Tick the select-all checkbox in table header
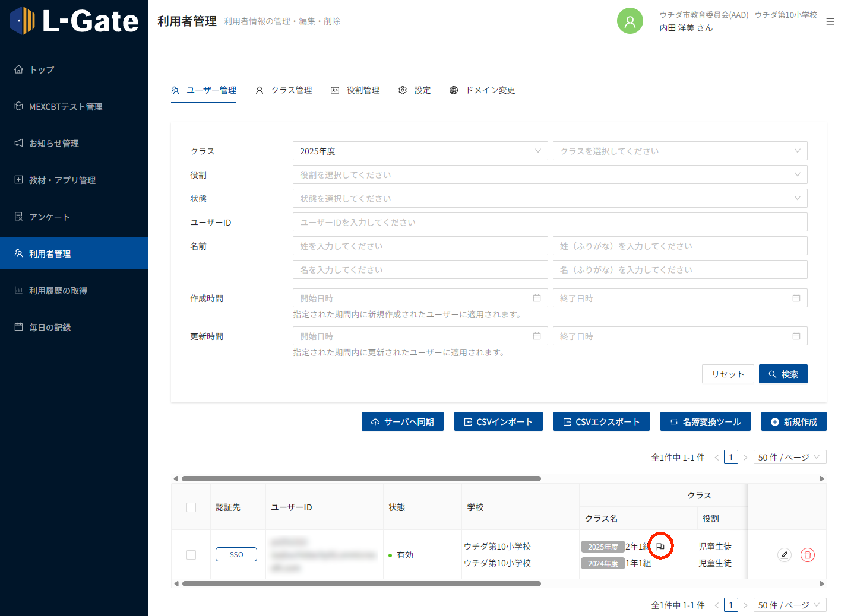The height and width of the screenshot is (616, 854). (191, 507)
